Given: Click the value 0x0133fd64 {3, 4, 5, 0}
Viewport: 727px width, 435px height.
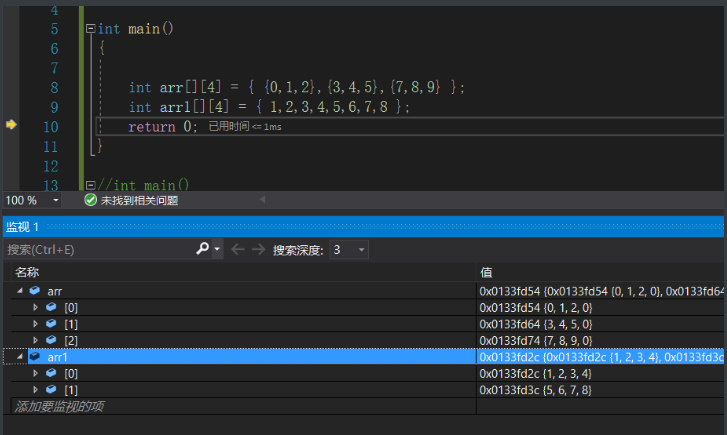Looking at the screenshot, I should pos(536,324).
